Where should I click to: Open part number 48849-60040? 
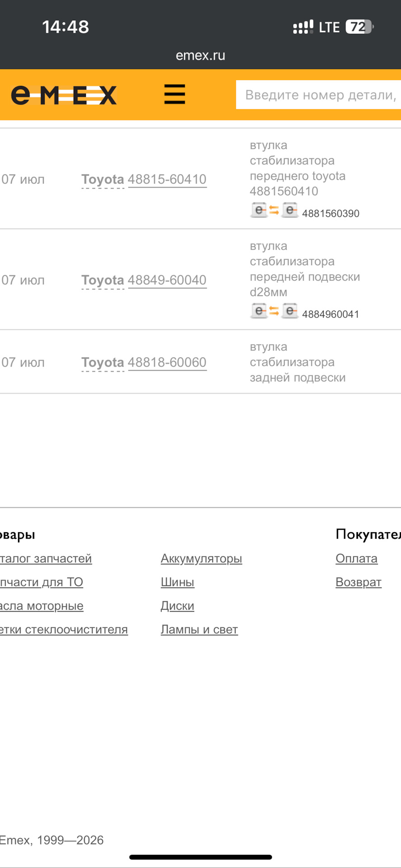point(167,280)
